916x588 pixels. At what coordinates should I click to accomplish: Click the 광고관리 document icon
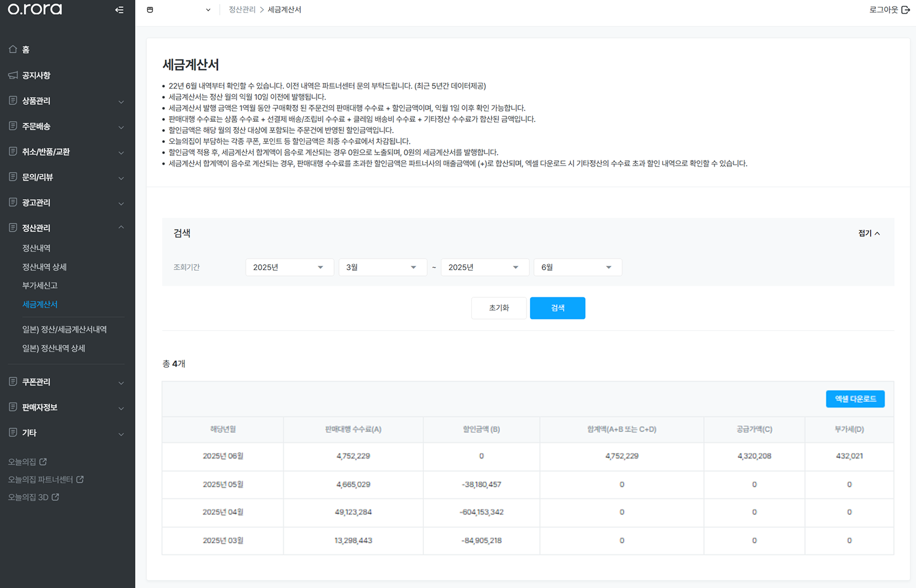[x=13, y=202]
